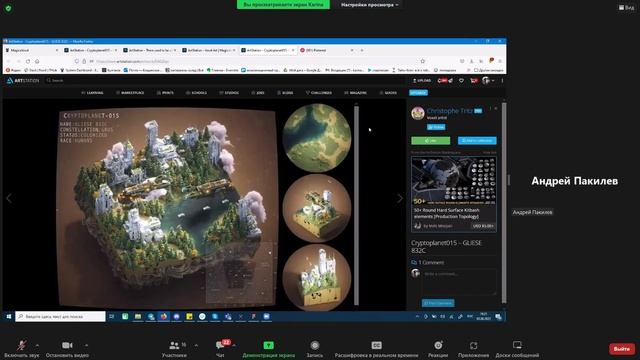Follow the artist with Follow button
The image size is (640, 360).
(x=436, y=127)
